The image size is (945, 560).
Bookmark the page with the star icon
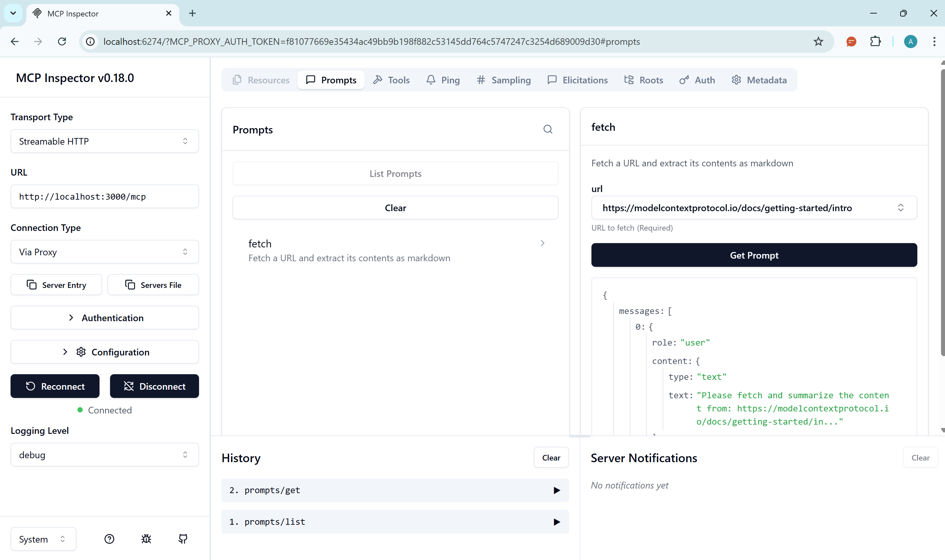[x=818, y=42]
